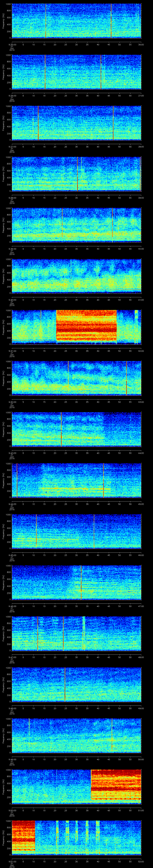This screenshot has width=153, height=868.
Task: Click the large red noise burst in the 9:41 spectrogram
Action: click(86, 326)
